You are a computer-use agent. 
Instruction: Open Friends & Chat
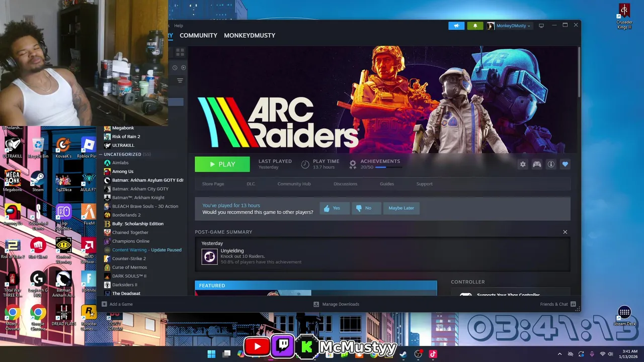[558, 304]
